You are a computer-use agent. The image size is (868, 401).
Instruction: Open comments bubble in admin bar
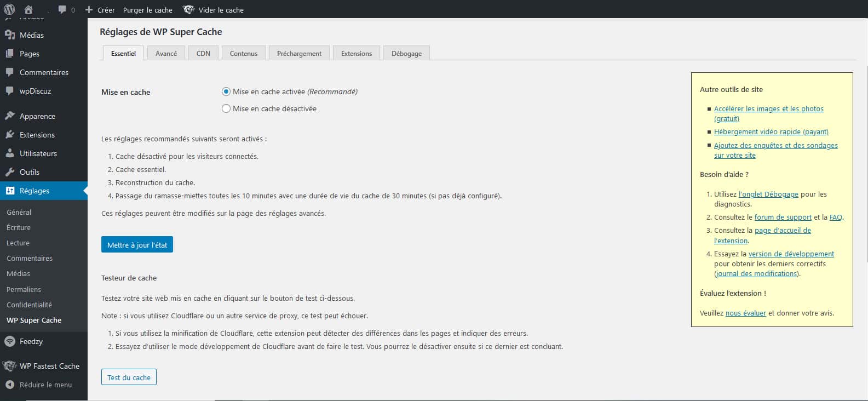62,10
